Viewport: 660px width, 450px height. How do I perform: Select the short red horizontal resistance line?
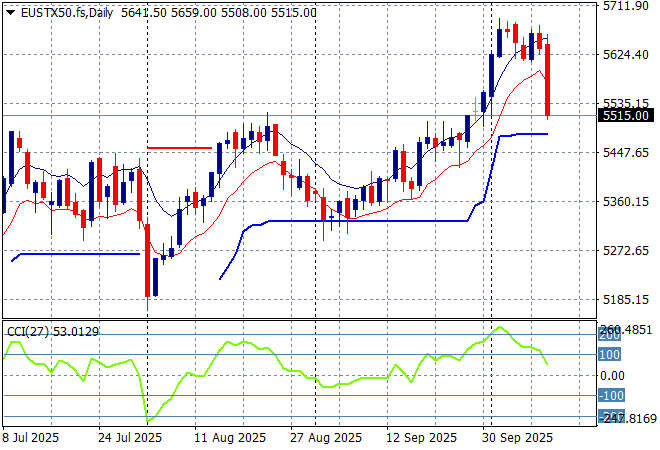click(x=180, y=148)
